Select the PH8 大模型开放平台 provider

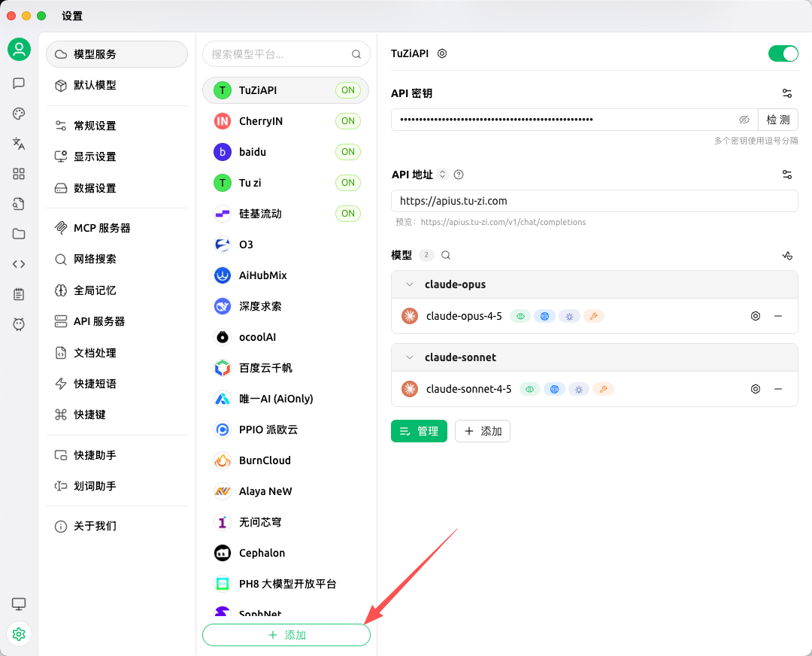[x=286, y=584]
